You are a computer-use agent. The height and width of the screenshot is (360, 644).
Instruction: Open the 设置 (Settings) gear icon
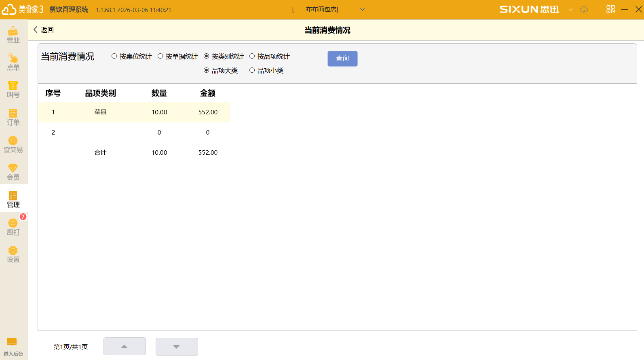(x=13, y=254)
